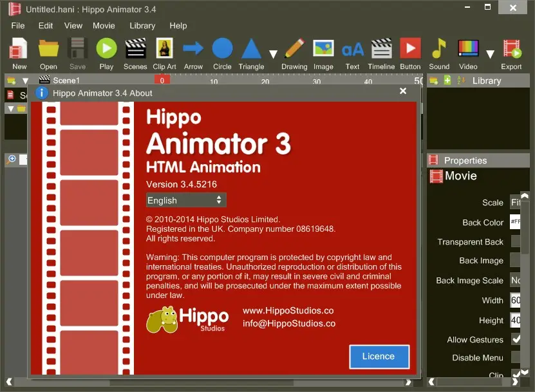Collapse the folder row triangle in timeline

11,109
